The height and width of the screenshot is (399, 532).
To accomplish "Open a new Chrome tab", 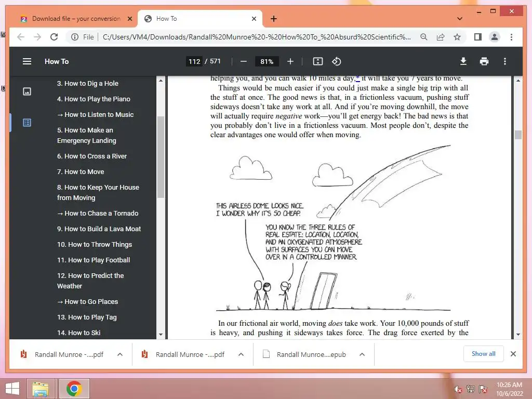I will pos(274,19).
